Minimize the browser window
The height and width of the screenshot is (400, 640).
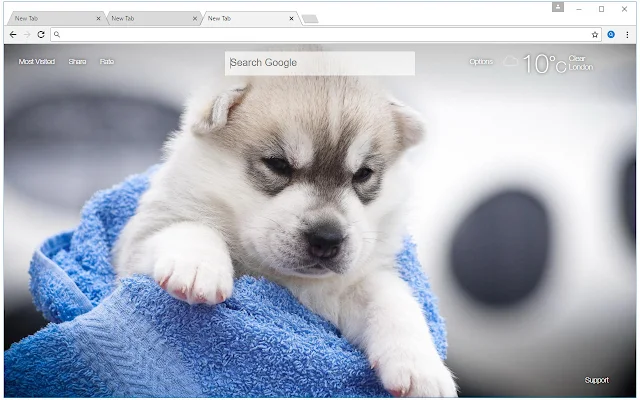pos(579,9)
